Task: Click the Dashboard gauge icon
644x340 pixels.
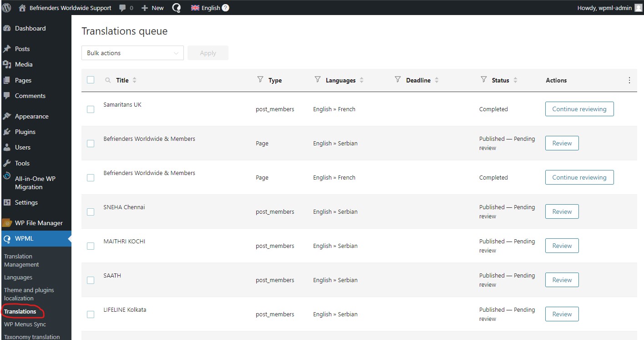Action: click(x=7, y=28)
